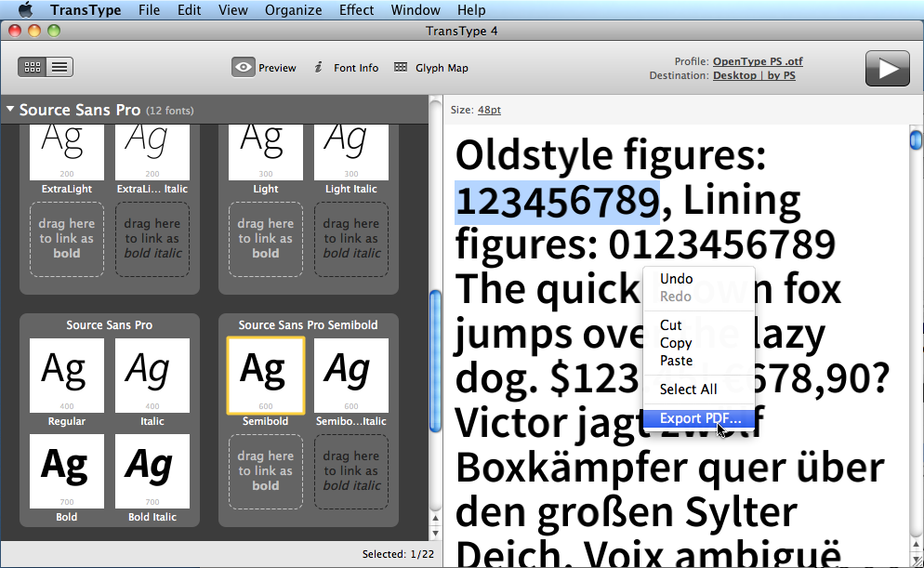The width and height of the screenshot is (924, 568).
Task: Choose Undo in the context menu
Action: 699,279
